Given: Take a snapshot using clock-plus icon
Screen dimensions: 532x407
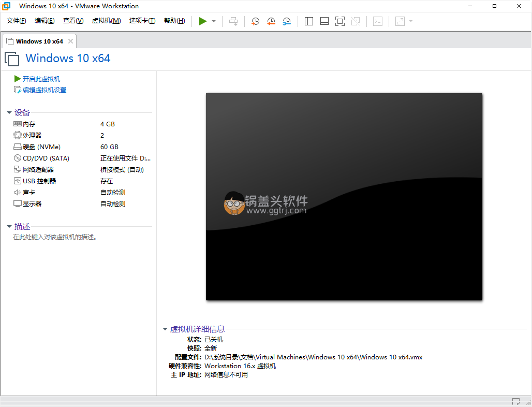Looking at the screenshot, I should pos(255,21).
